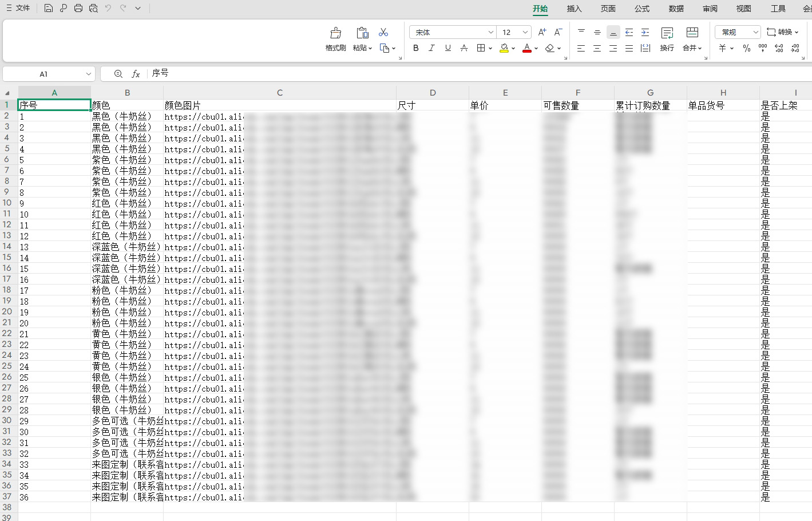This screenshot has height=521, width=812.
Task: Click the scissors Cut icon
Action: pyautogui.click(x=383, y=31)
